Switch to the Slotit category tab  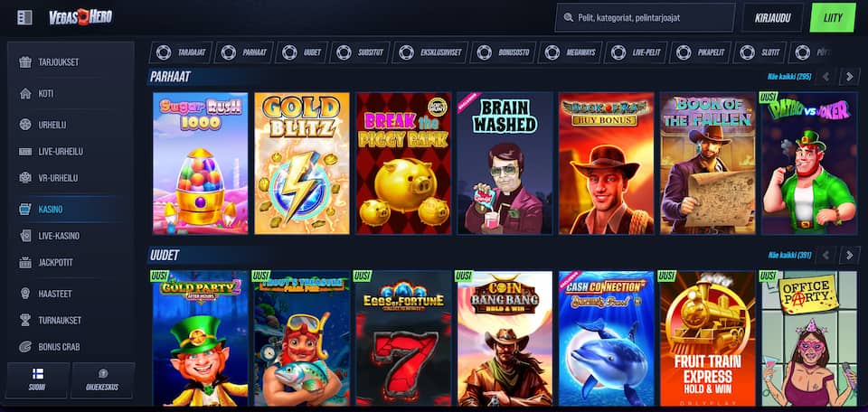760,52
